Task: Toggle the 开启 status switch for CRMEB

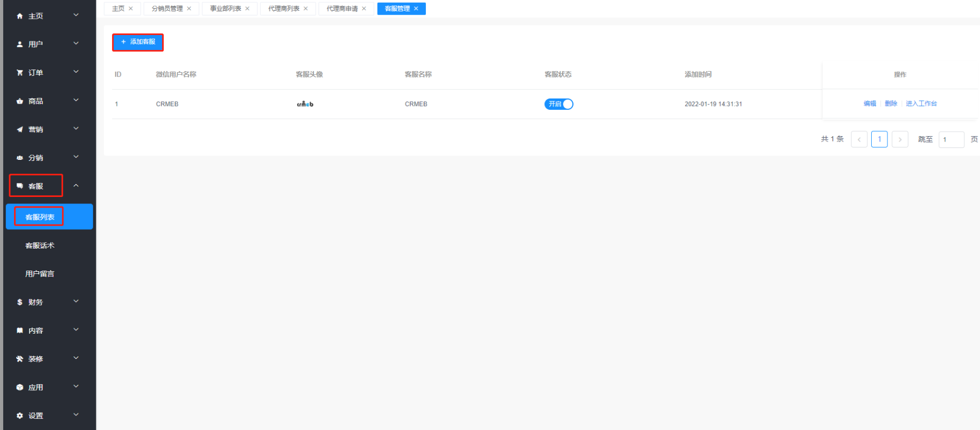Action: point(558,104)
